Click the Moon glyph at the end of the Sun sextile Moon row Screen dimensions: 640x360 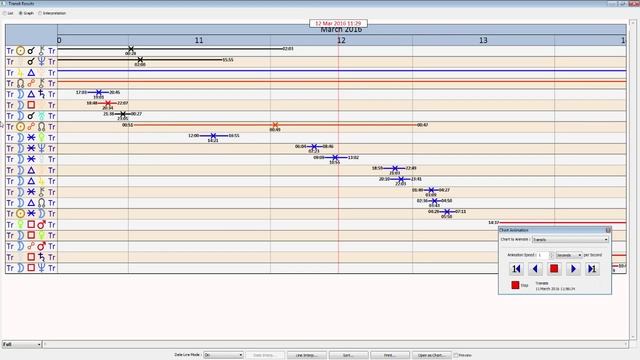pos(41,213)
